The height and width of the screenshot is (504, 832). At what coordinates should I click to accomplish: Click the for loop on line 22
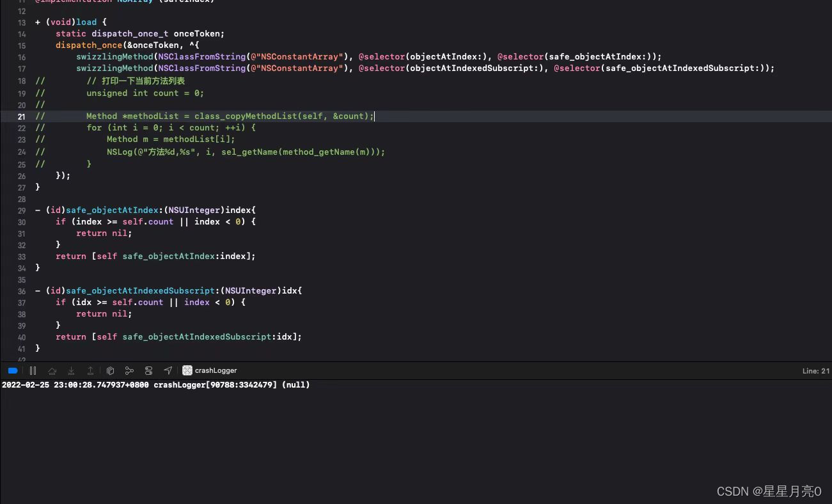click(171, 128)
